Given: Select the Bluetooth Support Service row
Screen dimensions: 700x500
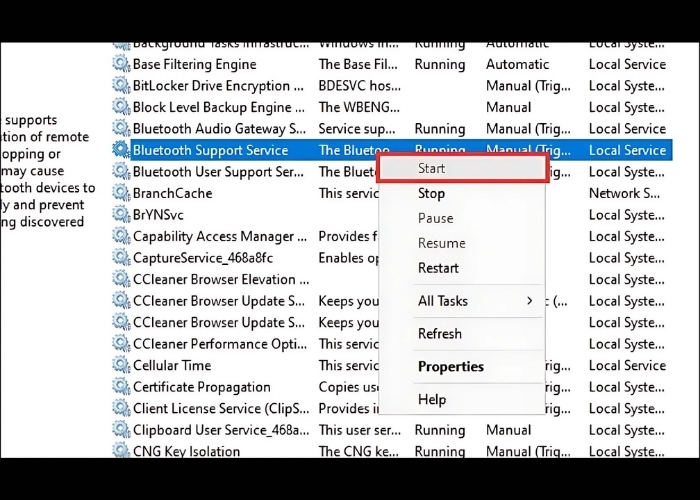Looking at the screenshot, I should click(x=210, y=150).
